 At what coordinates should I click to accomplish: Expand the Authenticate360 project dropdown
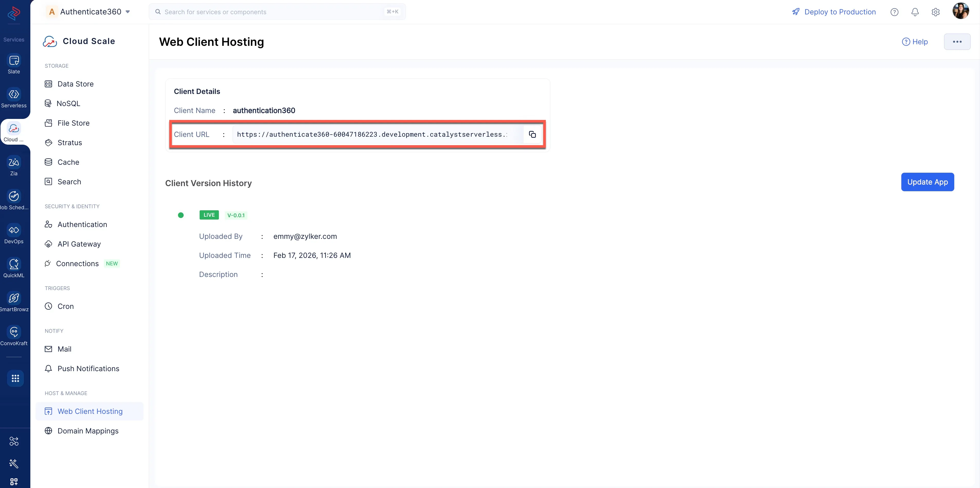(128, 12)
